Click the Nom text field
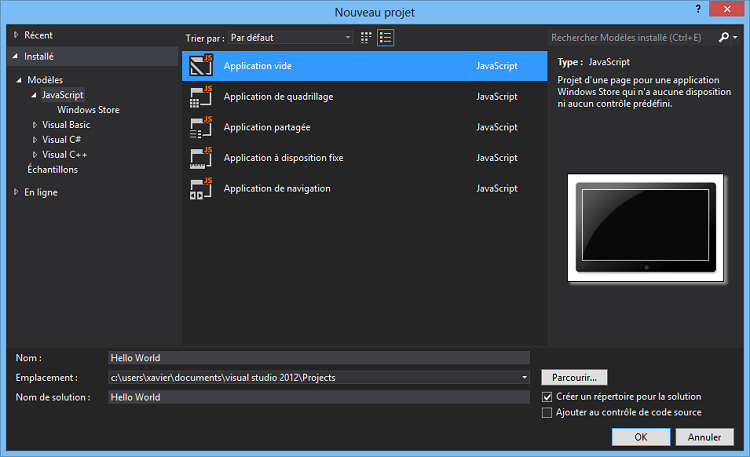 tap(318, 357)
